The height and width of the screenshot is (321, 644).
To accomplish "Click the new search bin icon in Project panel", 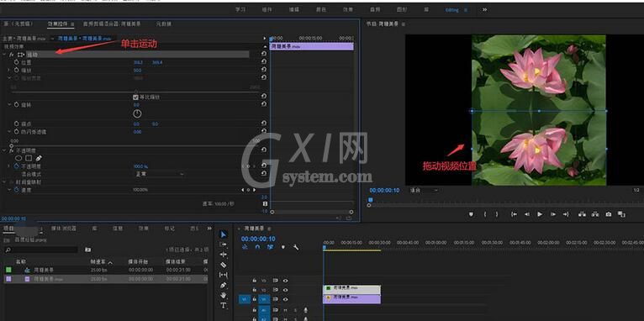I will tap(88, 250).
